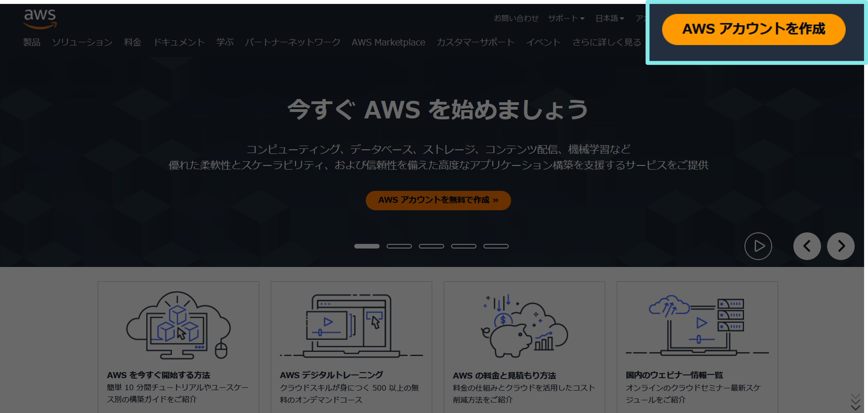Click AWS アカウントを無料で作成 button
The image size is (868, 413).
438,200
